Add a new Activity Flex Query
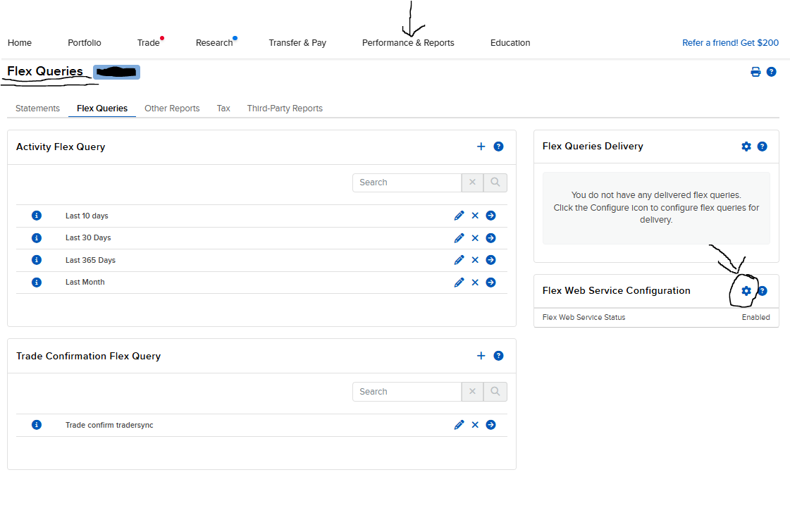The image size is (790, 532). [x=481, y=147]
